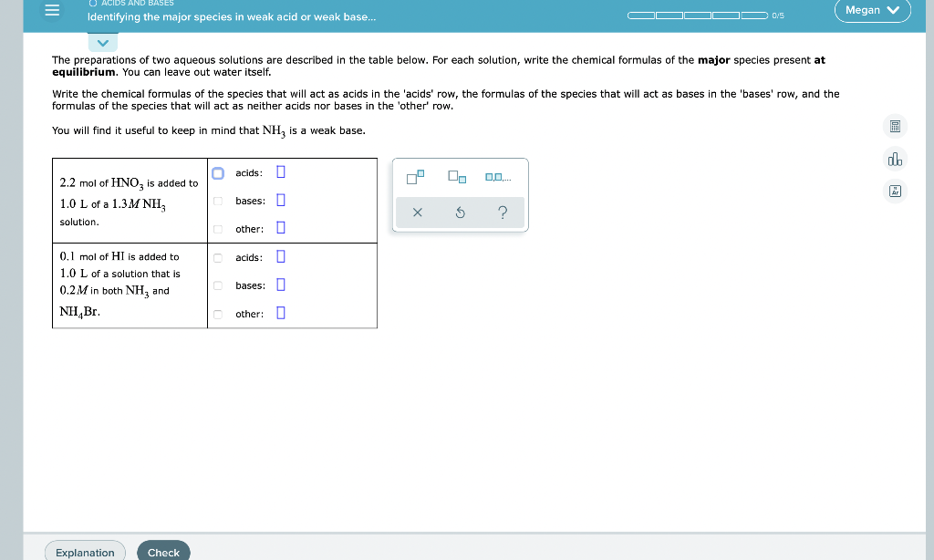
Task: Undo with the reset arrow icon
Action: [x=460, y=212]
